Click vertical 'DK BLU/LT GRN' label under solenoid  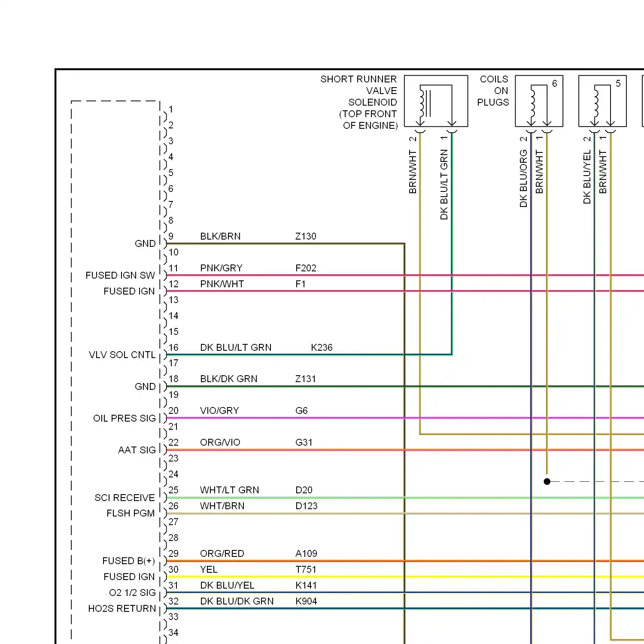coord(444,185)
